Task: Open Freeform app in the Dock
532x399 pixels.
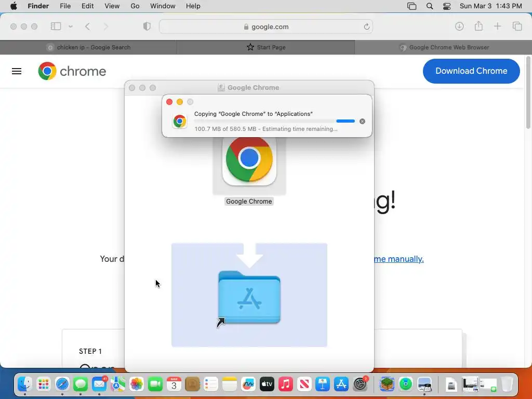Action: coord(248,384)
